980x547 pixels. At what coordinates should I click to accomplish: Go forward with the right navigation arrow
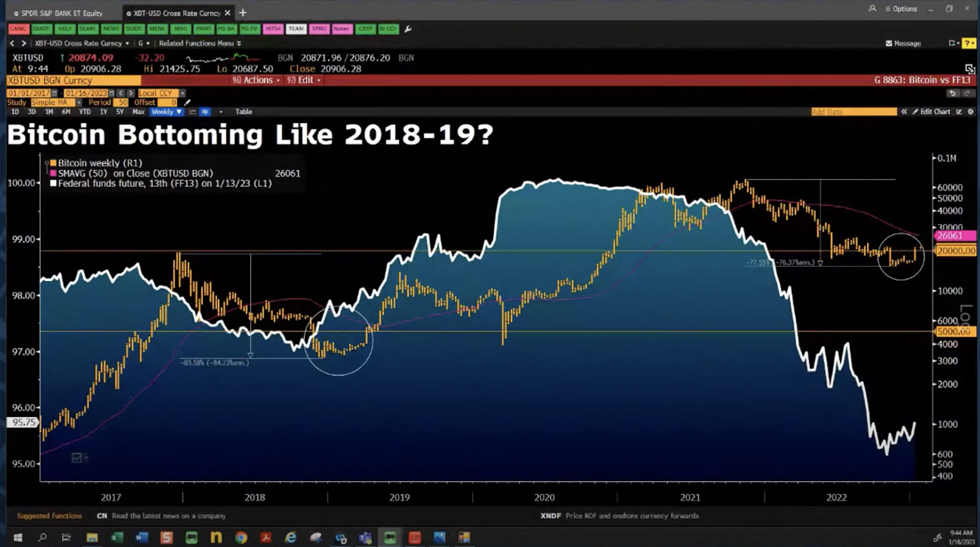pyautogui.click(x=24, y=43)
